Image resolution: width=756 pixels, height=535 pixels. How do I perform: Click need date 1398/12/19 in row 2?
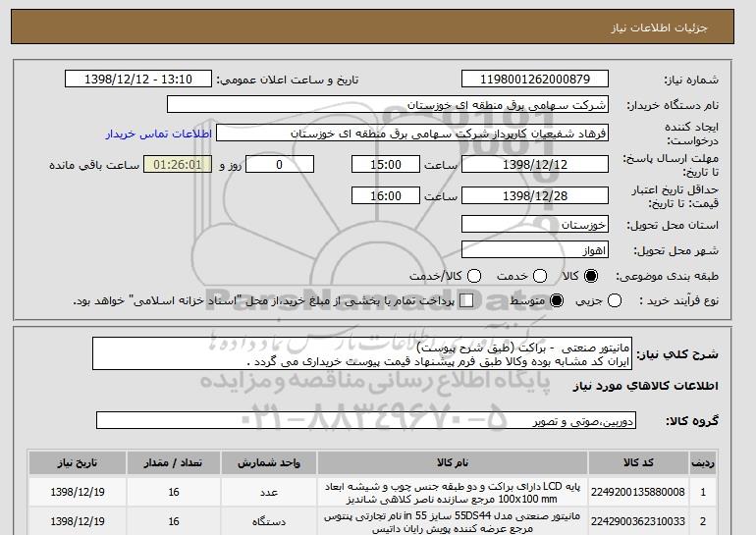[78, 521]
